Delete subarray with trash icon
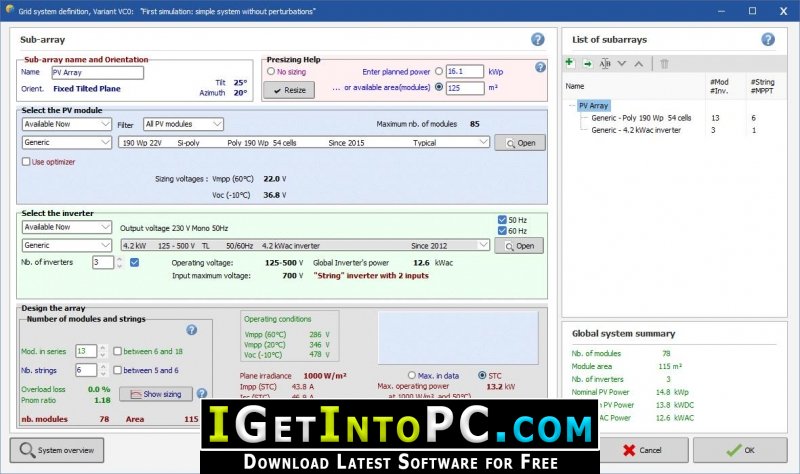This screenshot has height=474, width=800. 664,64
